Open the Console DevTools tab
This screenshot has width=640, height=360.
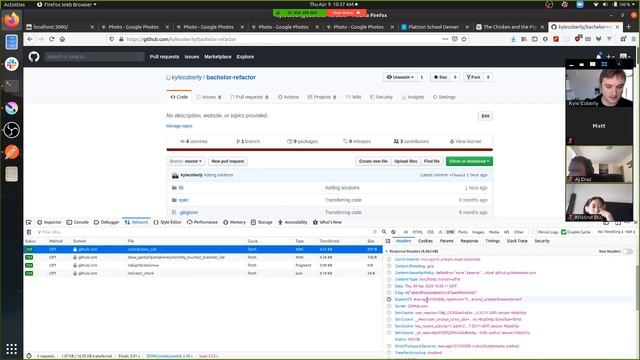(x=78, y=222)
